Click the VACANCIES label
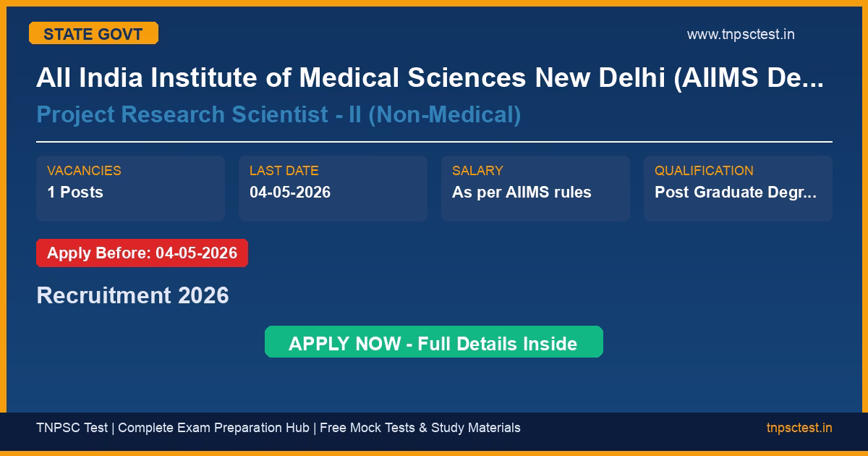 pos(84,171)
